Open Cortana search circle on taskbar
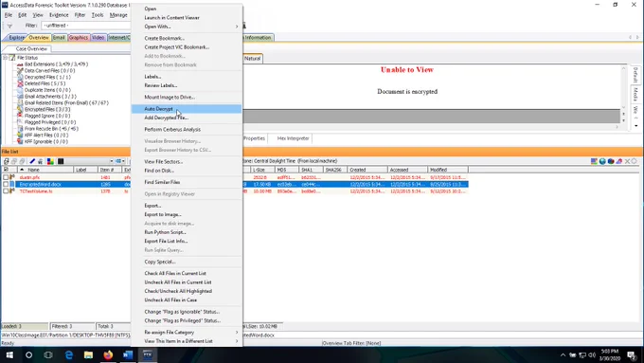Viewport: 644px width, 363px height. [x=28, y=354]
